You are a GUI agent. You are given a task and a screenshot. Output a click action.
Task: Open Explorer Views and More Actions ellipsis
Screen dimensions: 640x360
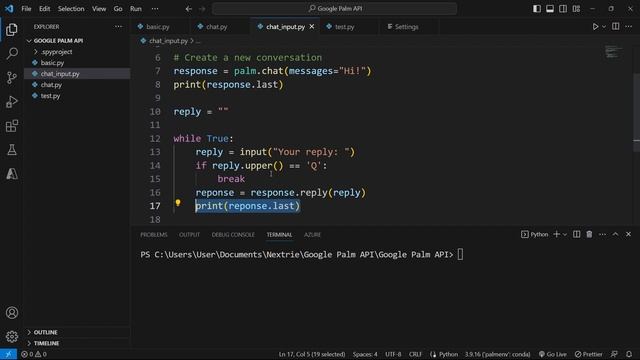click(118, 27)
